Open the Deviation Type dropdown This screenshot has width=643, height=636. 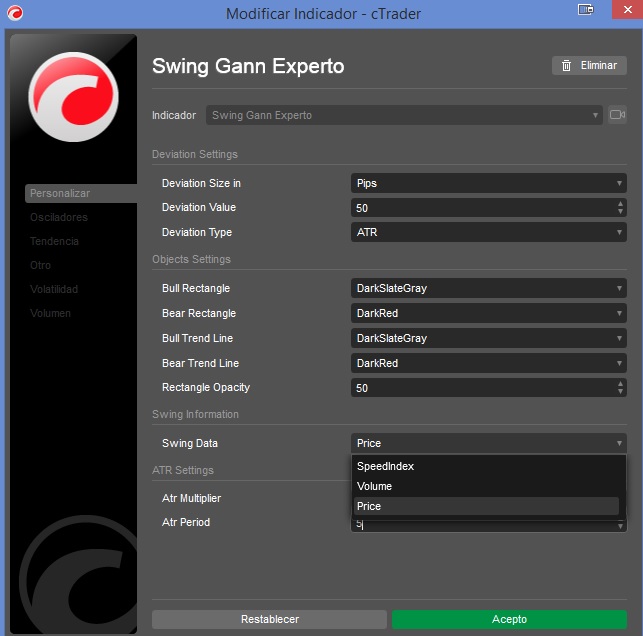(488, 232)
